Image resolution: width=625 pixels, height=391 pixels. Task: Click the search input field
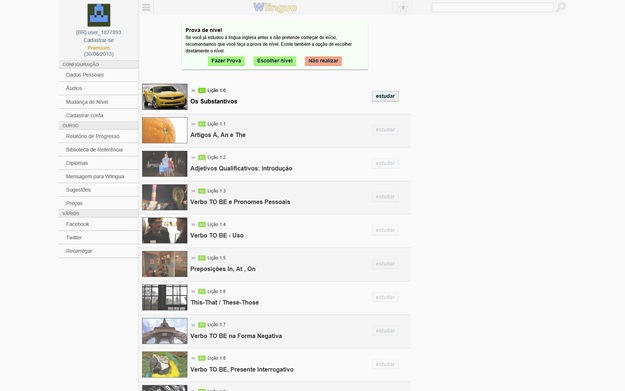pyautogui.click(x=492, y=7)
